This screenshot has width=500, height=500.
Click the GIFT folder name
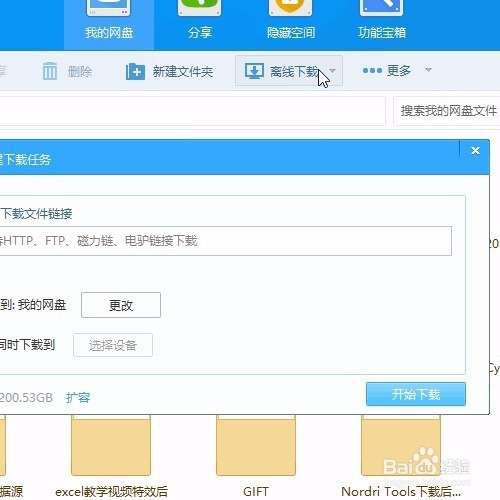[x=256, y=492]
